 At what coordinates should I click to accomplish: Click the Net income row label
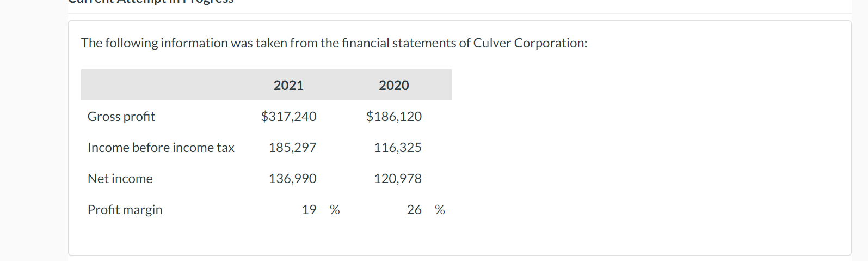120,179
